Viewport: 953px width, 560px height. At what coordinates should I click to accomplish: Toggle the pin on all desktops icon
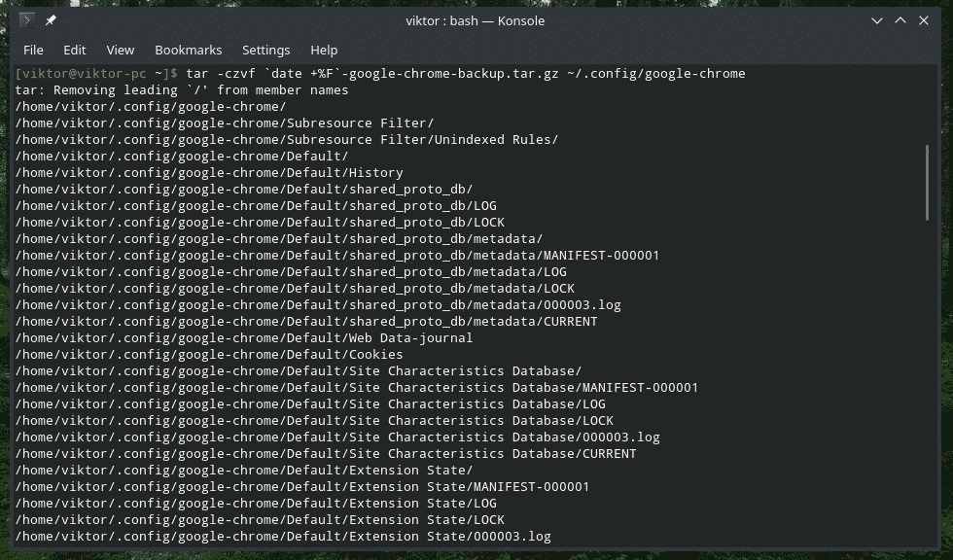[51, 20]
